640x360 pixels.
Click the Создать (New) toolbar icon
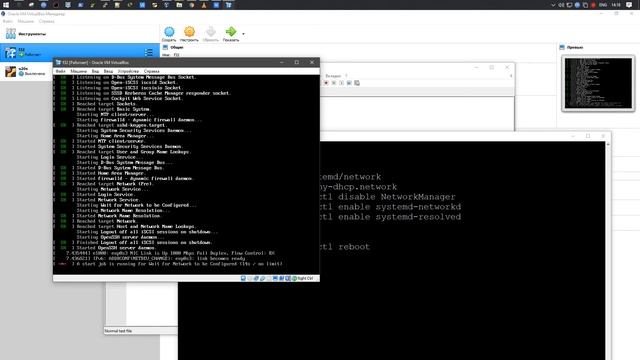pos(169,32)
